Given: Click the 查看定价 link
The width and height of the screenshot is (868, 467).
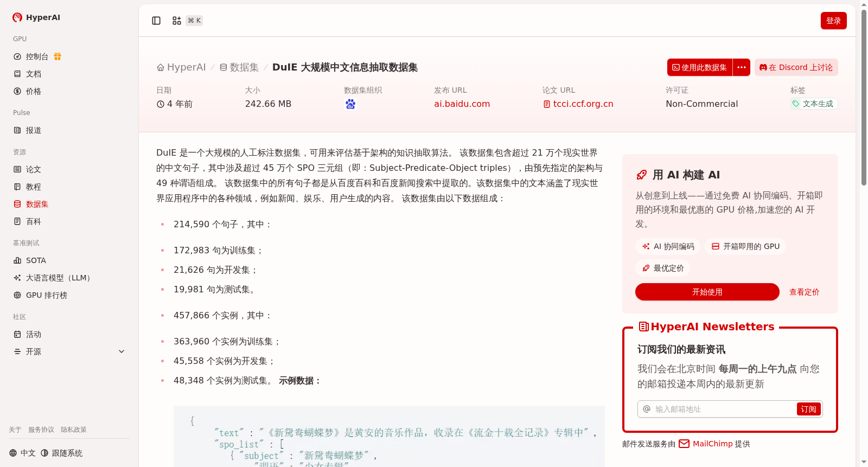Looking at the screenshot, I should coord(804,292).
